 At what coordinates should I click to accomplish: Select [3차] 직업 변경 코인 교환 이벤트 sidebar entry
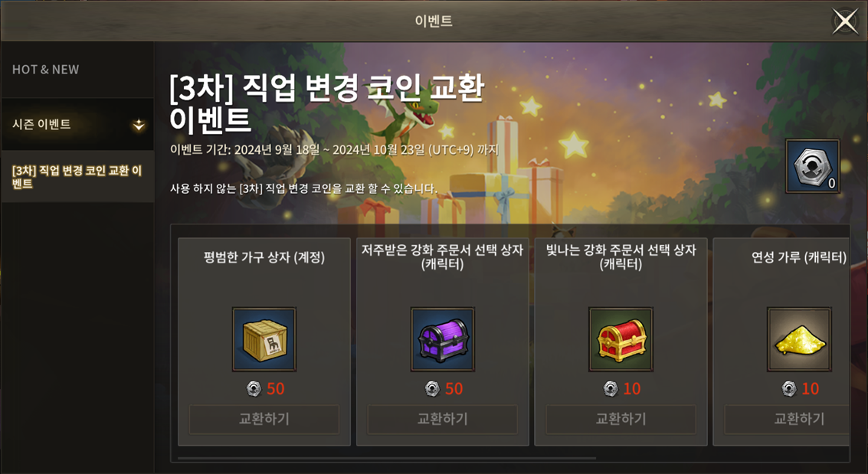pos(77,176)
